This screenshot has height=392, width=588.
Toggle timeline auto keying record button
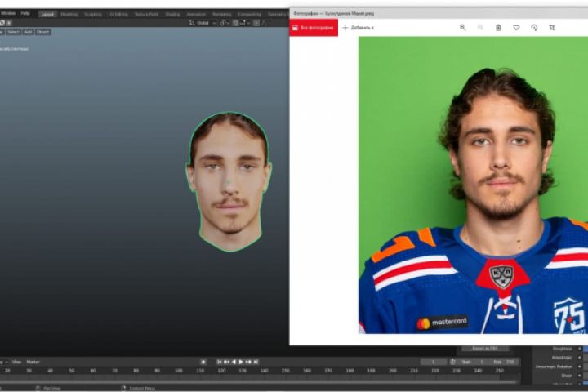(203, 362)
